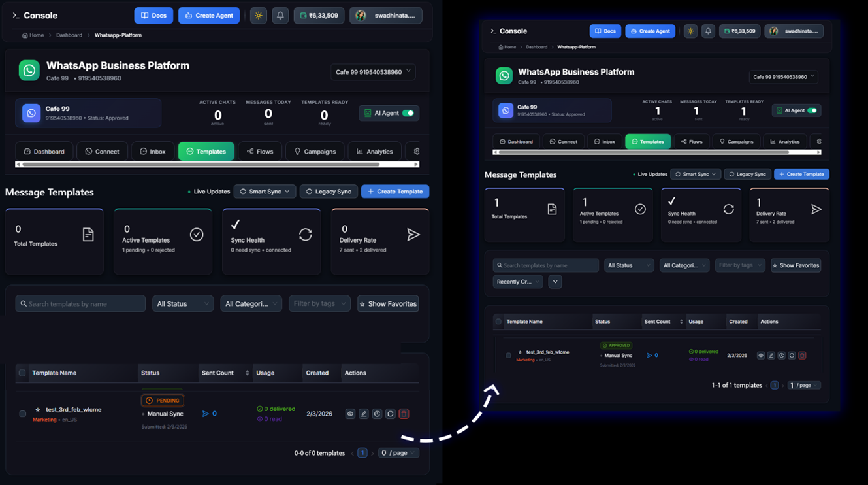Open the swadhinata user avatar in right screenshot
This screenshot has height=485, width=868.
[x=774, y=31]
